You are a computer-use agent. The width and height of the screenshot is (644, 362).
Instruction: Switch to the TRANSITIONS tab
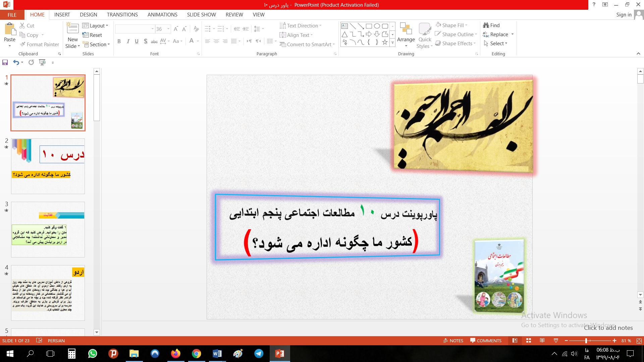tap(122, 15)
